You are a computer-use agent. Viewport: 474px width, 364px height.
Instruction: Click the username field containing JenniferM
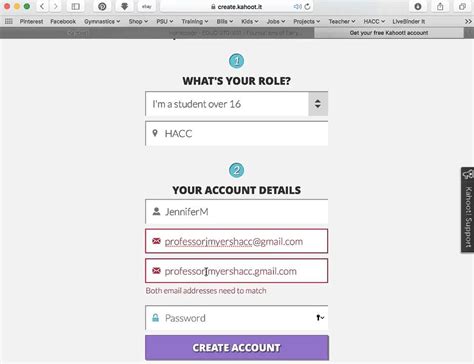(237, 212)
